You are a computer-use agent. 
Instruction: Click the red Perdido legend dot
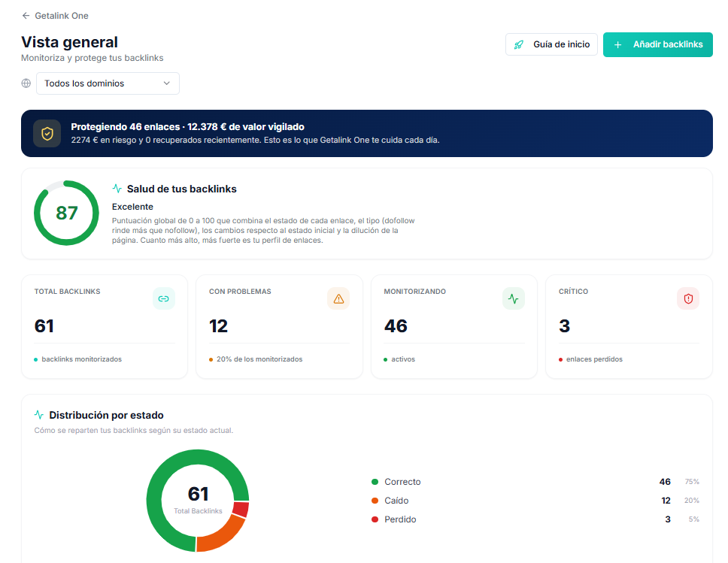[375, 519]
